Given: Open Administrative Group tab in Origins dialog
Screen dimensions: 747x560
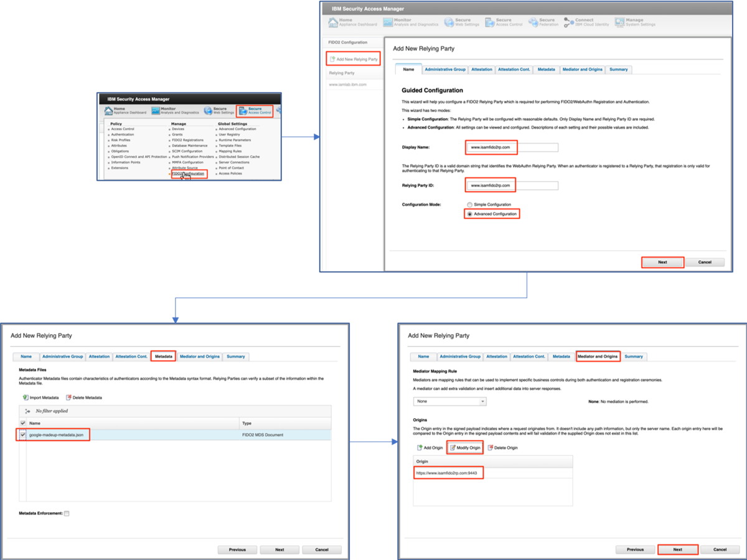Looking at the screenshot, I should (460, 357).
